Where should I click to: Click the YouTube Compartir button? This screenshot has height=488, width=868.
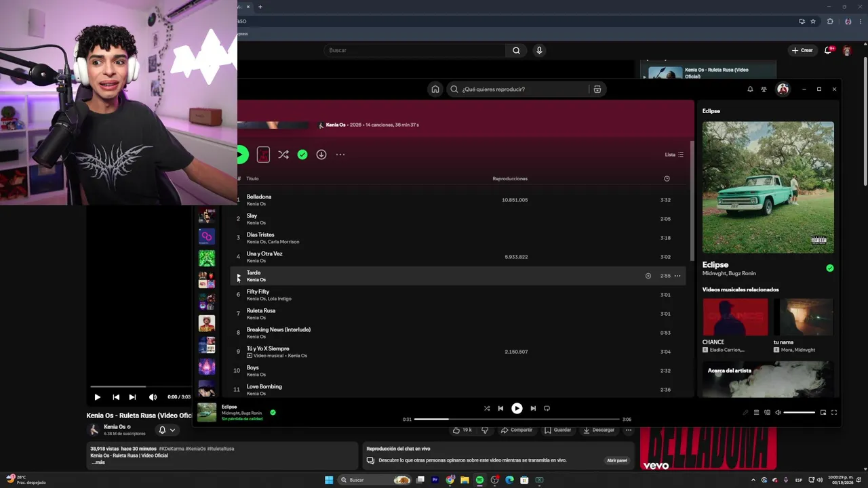point(517,430)
